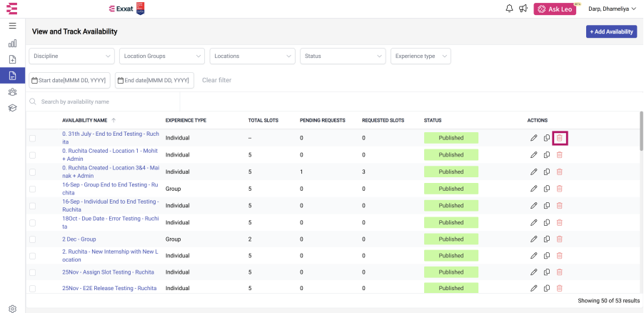Click the Lumiere badge beside the Exxat logo

coord(140,9)
